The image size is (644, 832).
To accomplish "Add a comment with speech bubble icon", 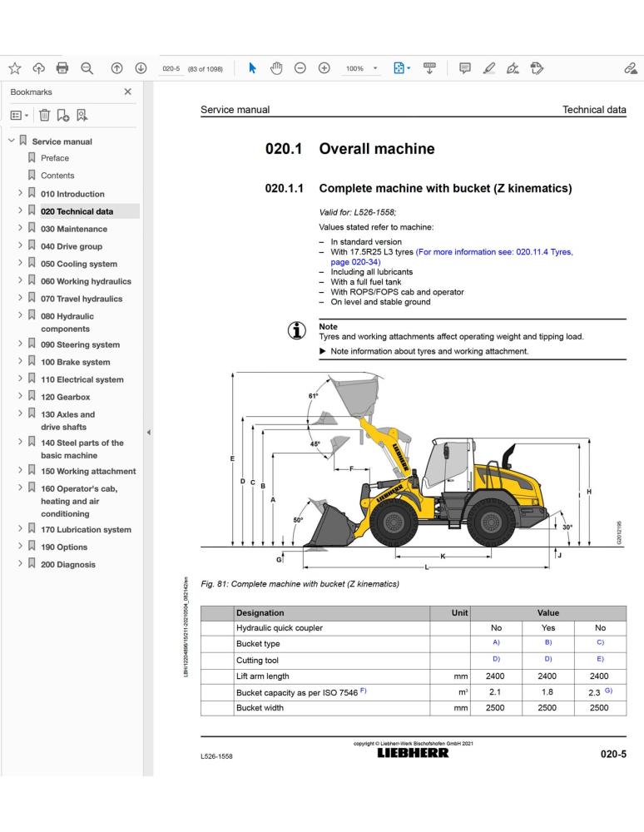I will tap(465, 68).
